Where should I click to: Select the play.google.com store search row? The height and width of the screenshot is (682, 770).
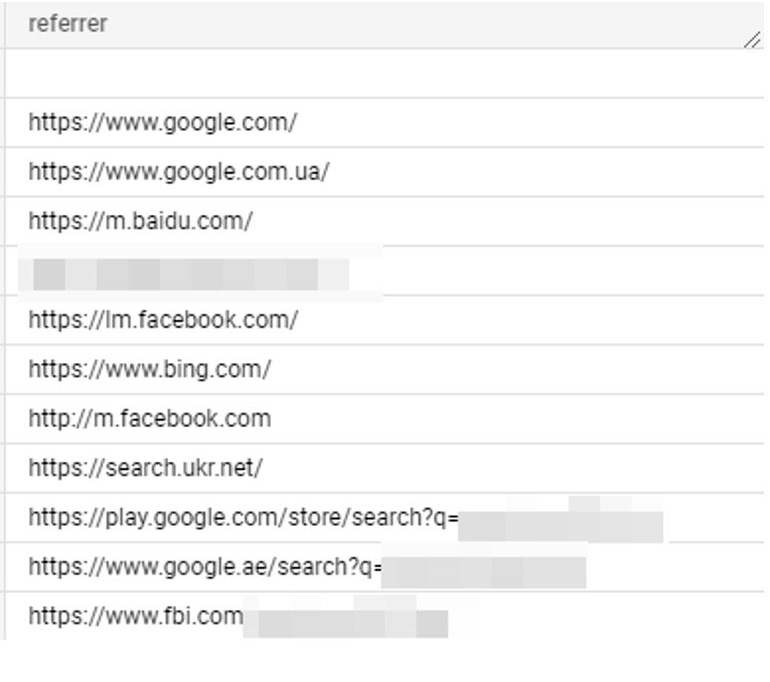(385, 518)
